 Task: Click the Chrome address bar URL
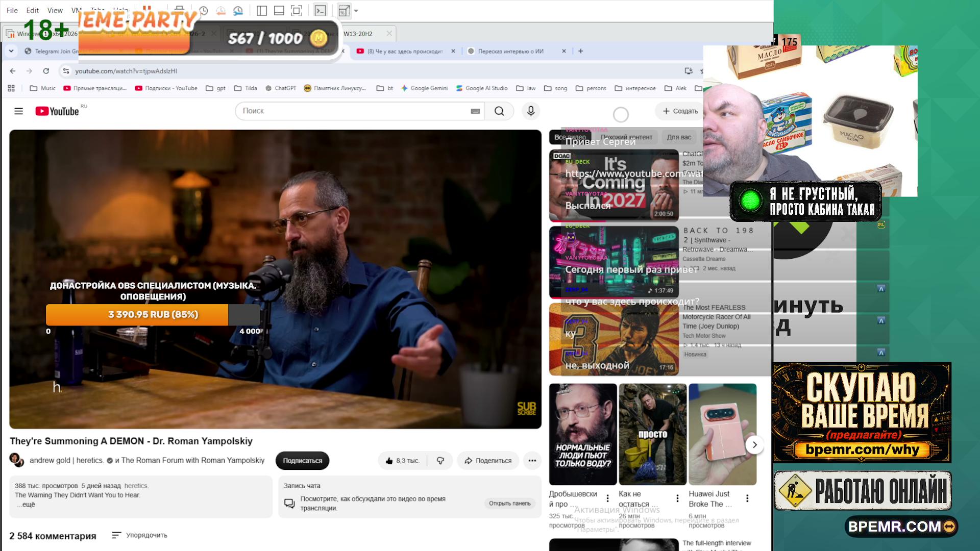(126, 71)
